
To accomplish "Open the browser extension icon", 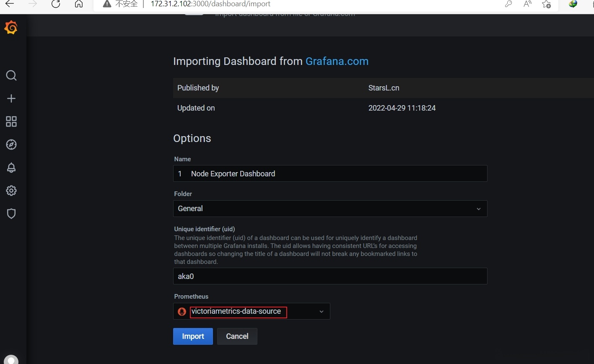I will coord(573,4).
